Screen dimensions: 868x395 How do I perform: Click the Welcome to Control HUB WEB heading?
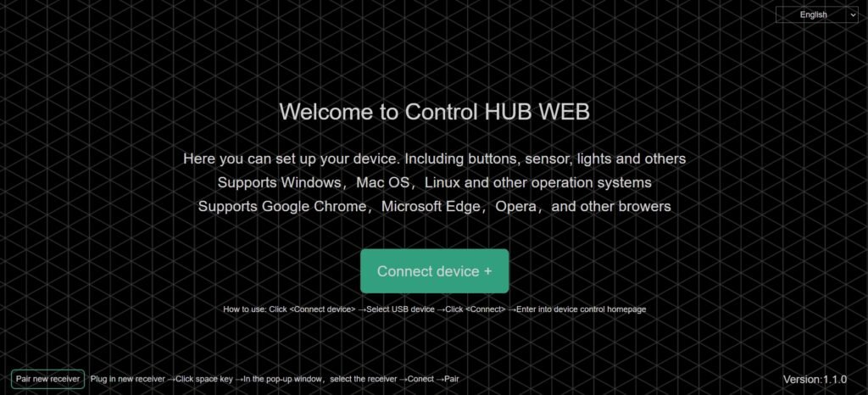click(435, 112)
